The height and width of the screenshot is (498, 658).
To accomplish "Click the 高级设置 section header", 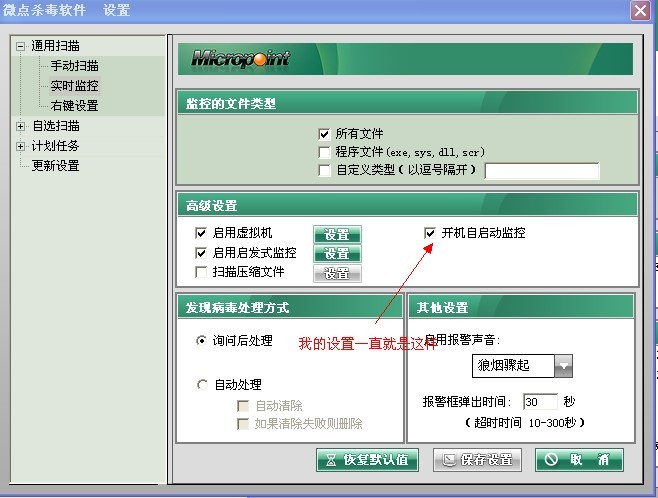I will point(407,206).
